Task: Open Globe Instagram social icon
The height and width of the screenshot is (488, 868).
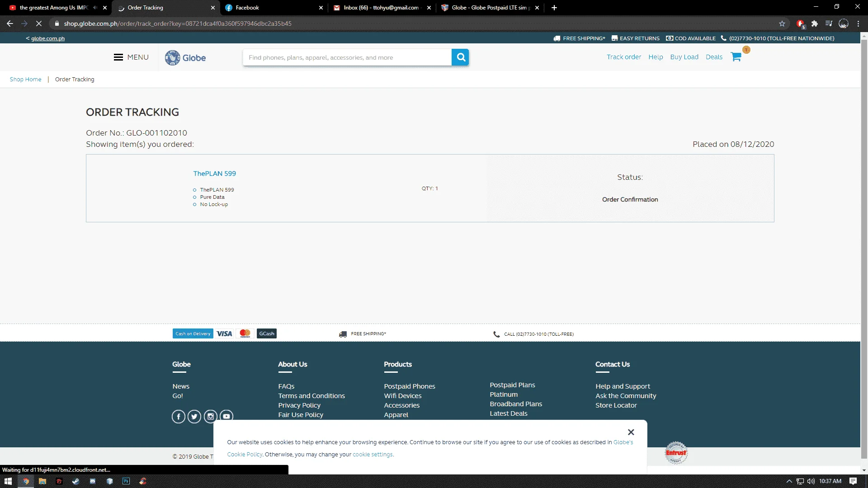Action: (x=211, y=416)
